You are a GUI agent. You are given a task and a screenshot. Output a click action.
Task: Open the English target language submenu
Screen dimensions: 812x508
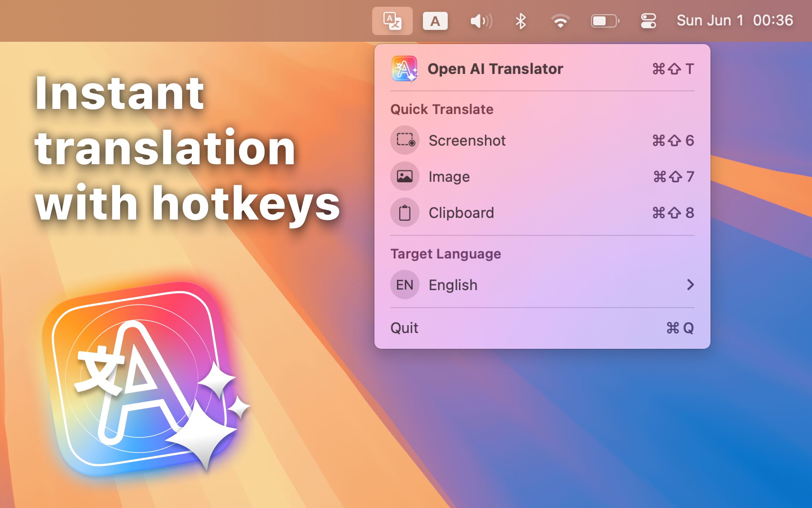point(542,285)
